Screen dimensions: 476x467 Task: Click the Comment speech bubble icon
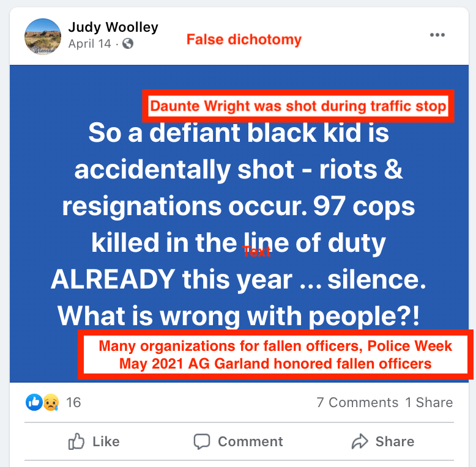pos(202,441)
